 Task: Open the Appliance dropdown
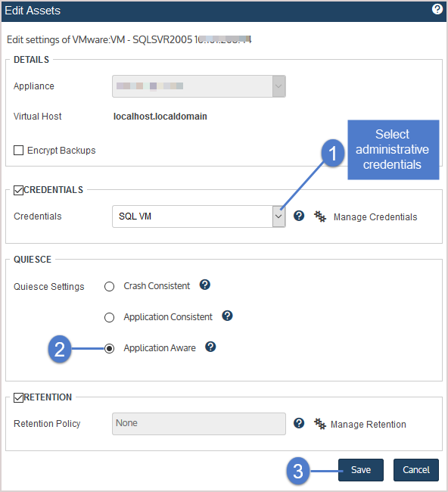click(x=199, y=86)
